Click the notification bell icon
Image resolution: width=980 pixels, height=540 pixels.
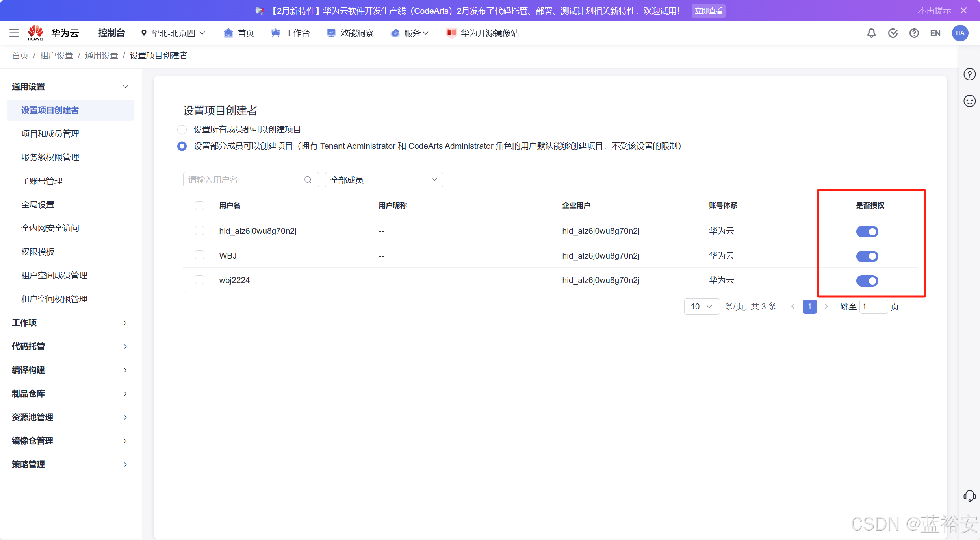[x=871, y=33]
